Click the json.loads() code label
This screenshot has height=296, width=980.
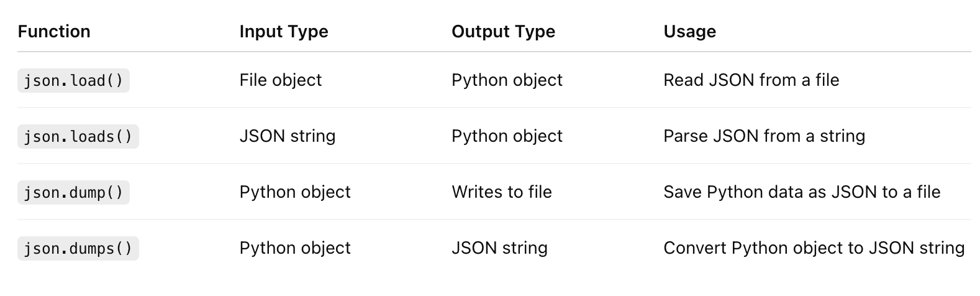[x=78, y=137]
